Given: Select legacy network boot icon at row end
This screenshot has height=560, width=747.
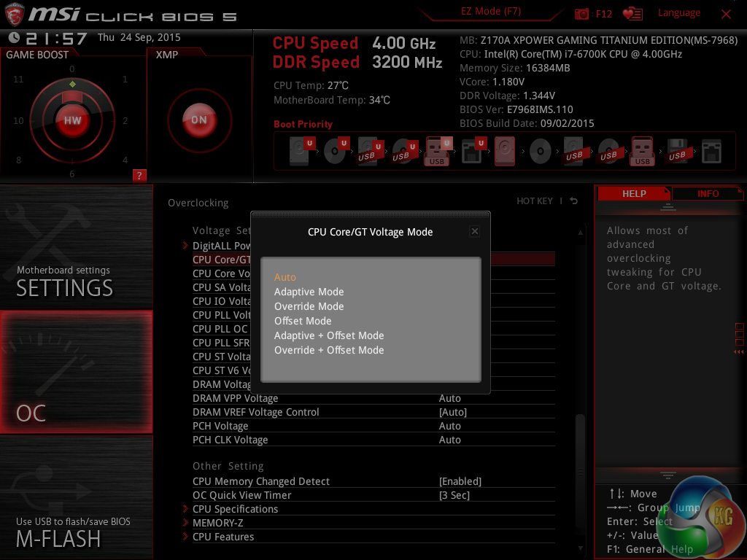Looking at the screenshot, I should (711, 152).
